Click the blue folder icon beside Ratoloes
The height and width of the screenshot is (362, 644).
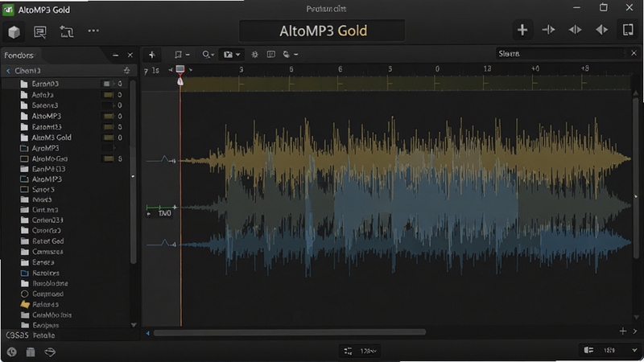coord(25,273)
